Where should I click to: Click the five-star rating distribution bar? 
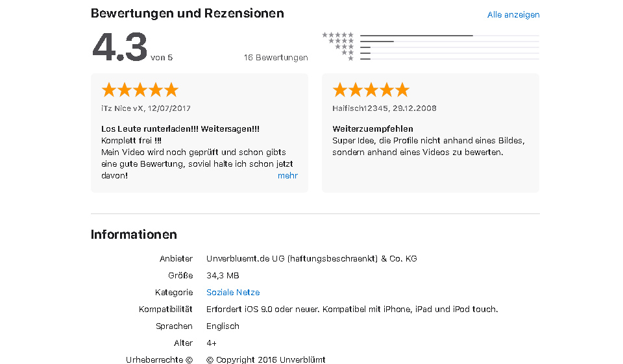tap(449, 36)
